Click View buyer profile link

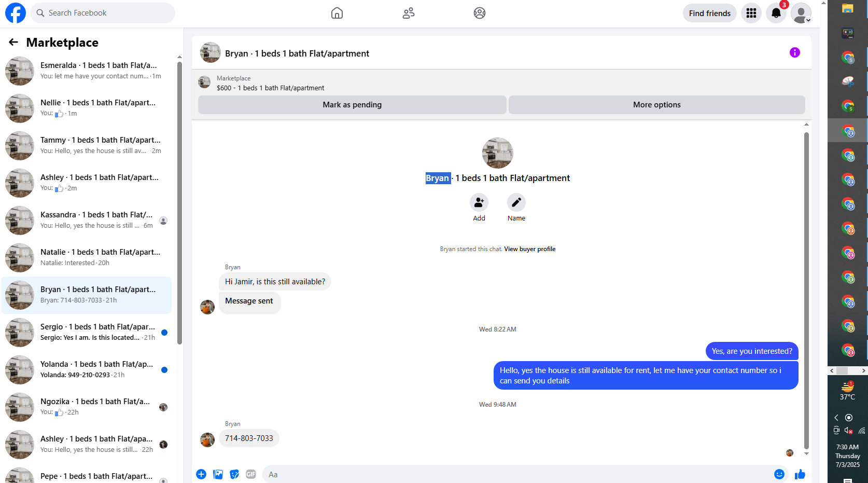pyautogui.click(x=529, y=249)
